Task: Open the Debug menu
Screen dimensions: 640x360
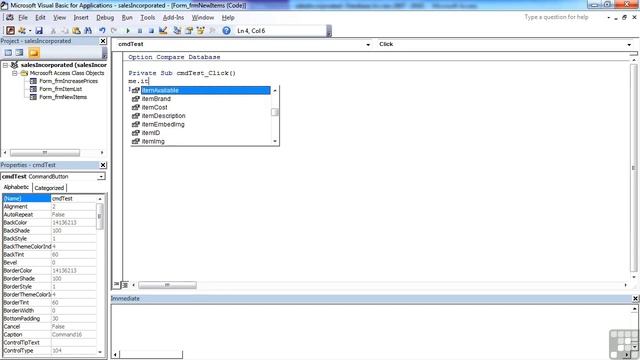Action: 105,18
